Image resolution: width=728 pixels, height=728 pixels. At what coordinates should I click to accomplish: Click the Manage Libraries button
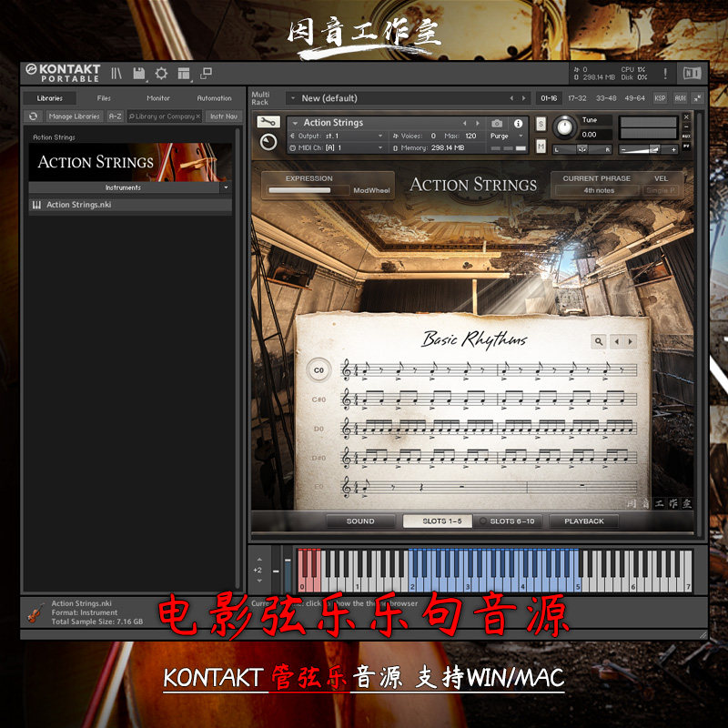pos(75,116)
